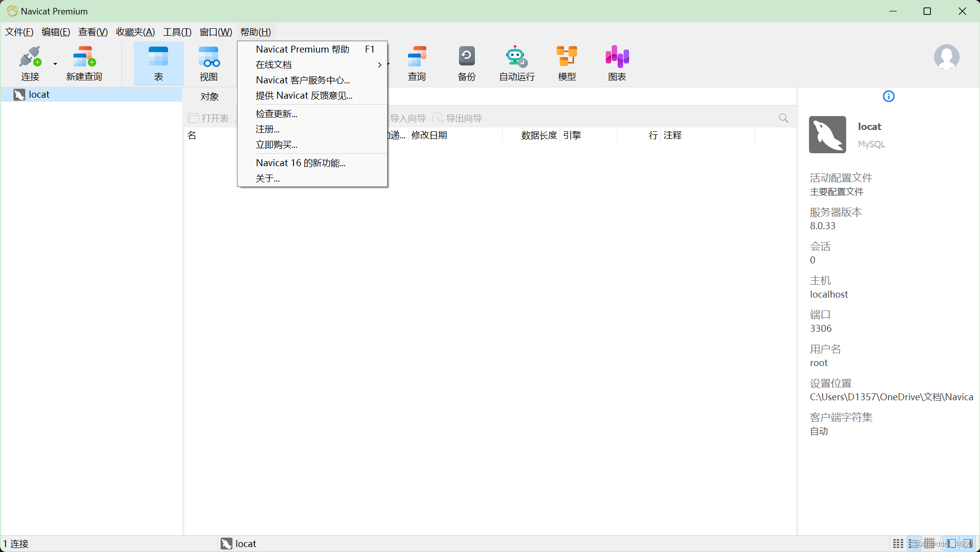
Task: Open the 图表 (Charts) toolbar icon
Action: 617,63
